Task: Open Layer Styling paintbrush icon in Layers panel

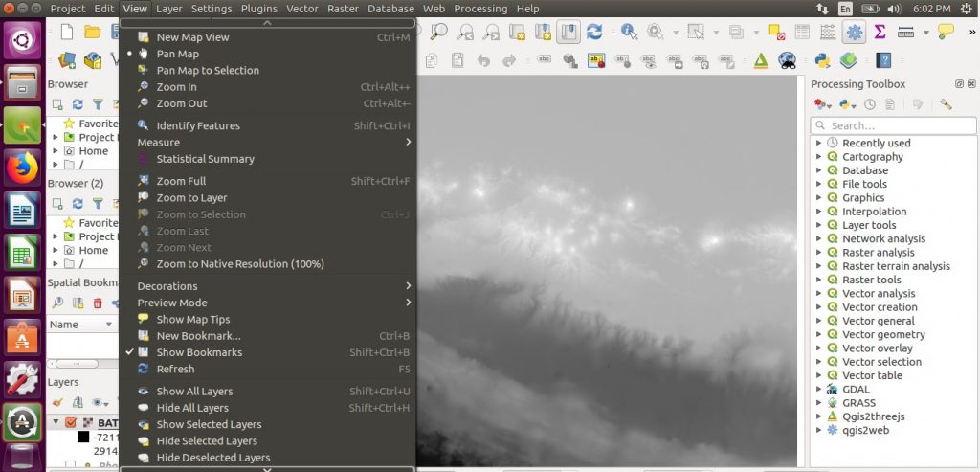Action: 57,402
